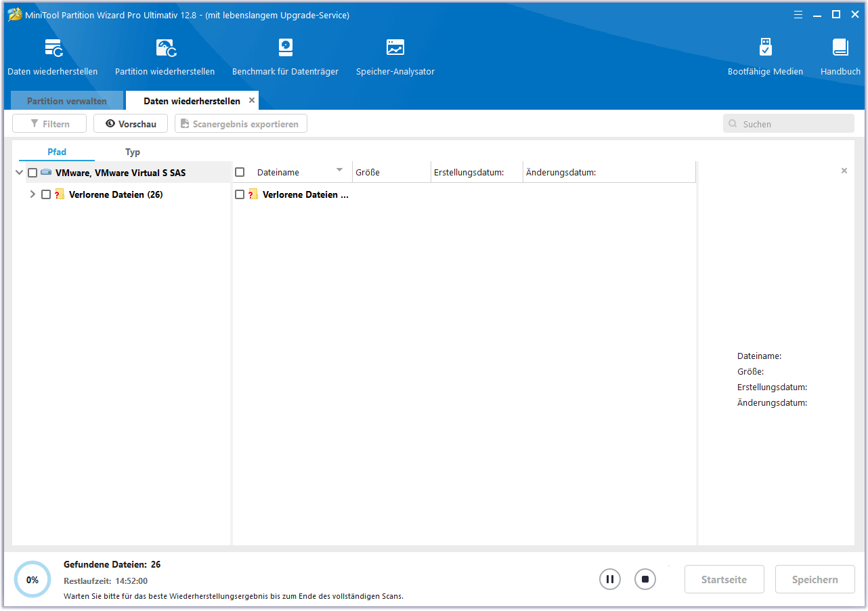Viewport: 868px width, 611px height.
Task: Toggle select-all checkbox in file list header
Action: point(240,172)
